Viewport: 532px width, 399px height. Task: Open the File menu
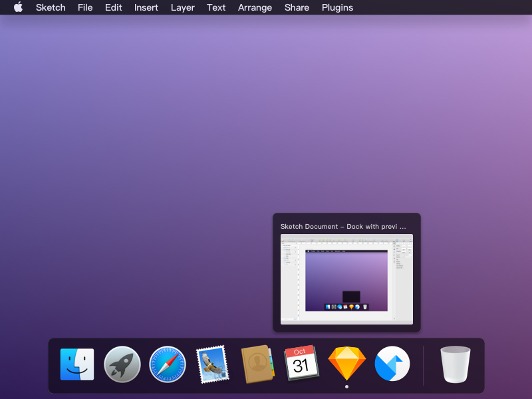coord(85,7)
